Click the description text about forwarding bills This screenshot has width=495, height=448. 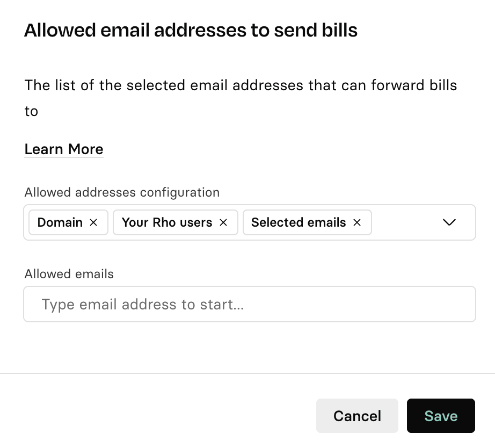click(x=241, y=85)
